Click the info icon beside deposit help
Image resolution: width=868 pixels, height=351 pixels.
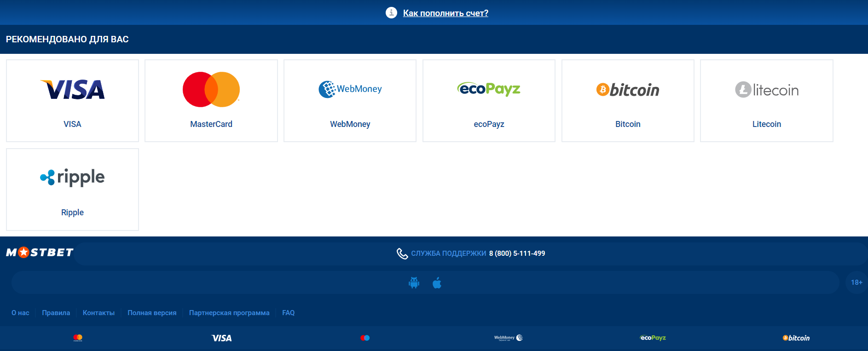click(x=391, y=13)
